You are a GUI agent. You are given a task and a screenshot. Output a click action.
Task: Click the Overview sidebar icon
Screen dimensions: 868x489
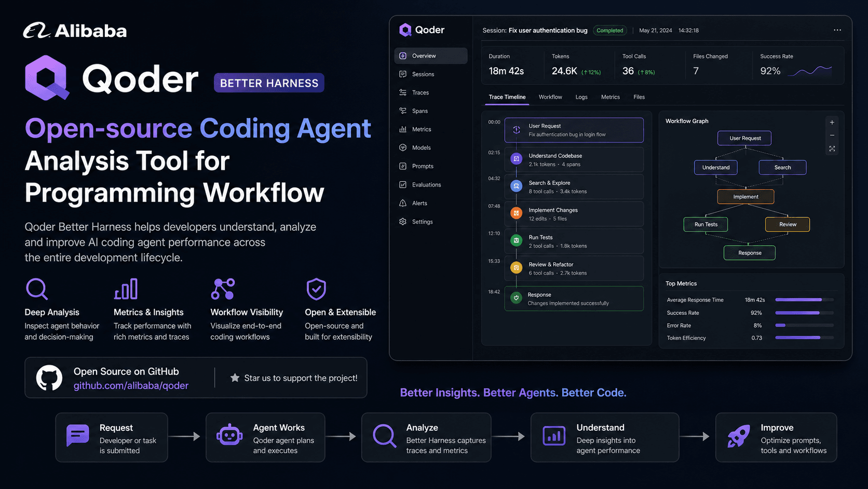click(x=403, y=56)
